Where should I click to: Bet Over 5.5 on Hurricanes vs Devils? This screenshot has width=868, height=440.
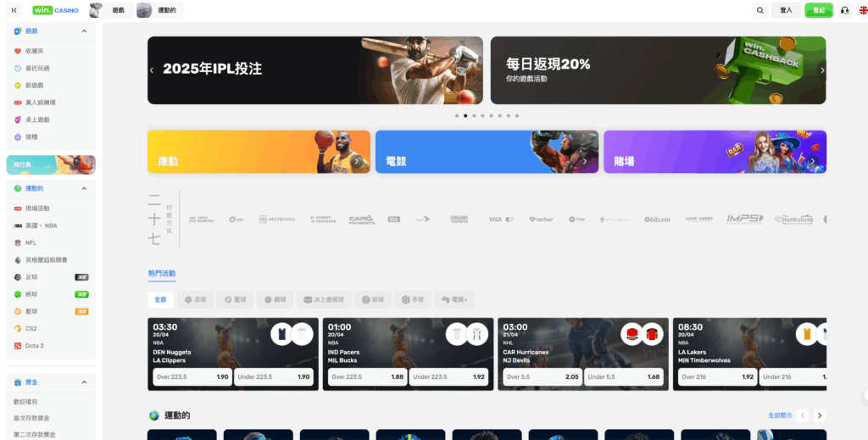tap(542, 377)
